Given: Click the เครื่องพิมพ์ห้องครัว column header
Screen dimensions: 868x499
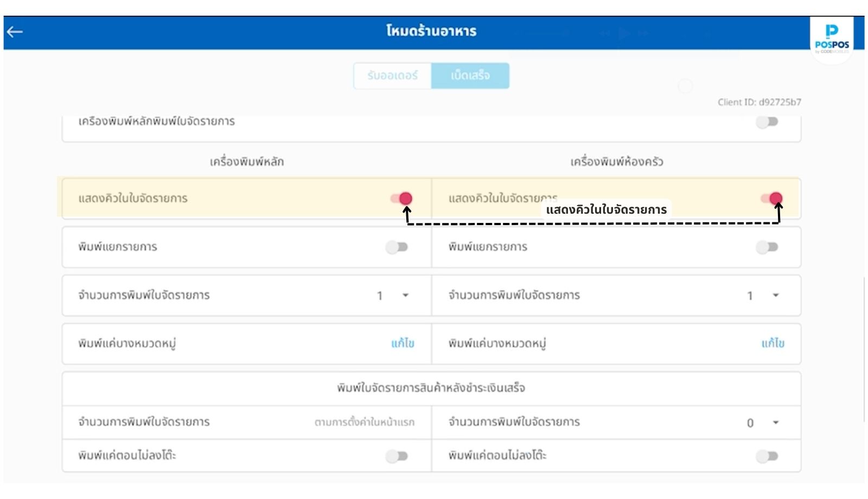Looking at the screenshot, I should [x=616, y=162].
